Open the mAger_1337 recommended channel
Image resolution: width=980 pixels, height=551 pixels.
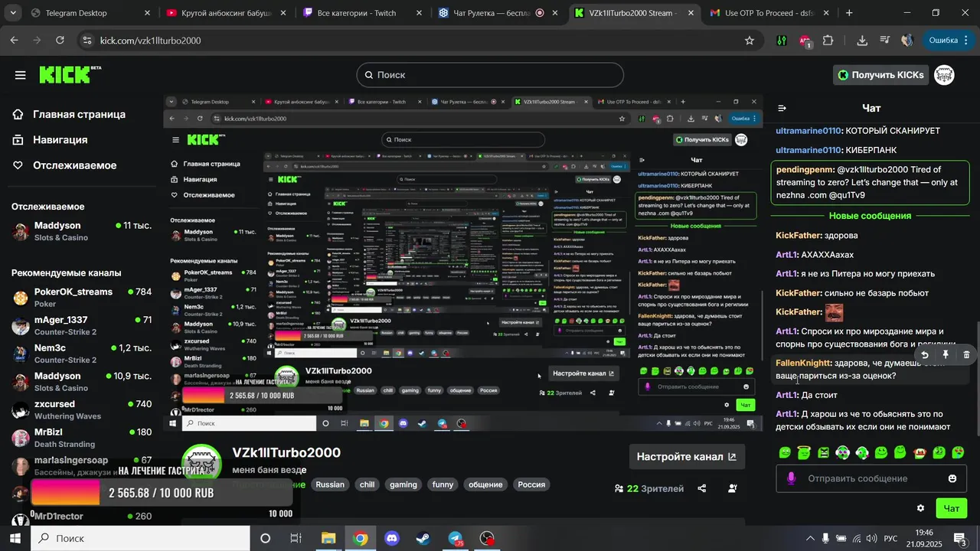pyautogui.click(x=81, y=325)
